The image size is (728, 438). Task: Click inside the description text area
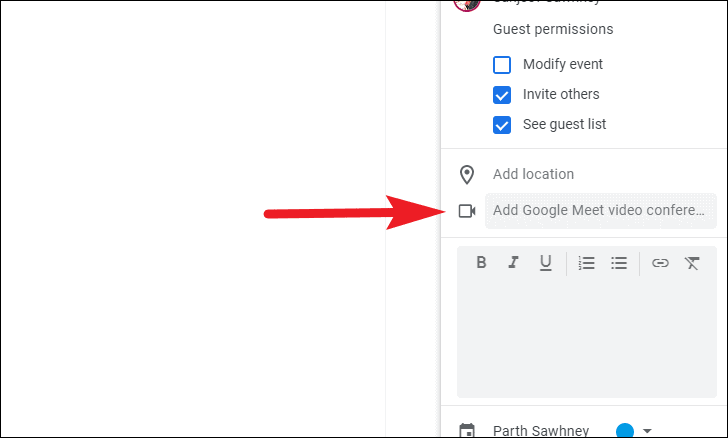[x=587, y=337]
